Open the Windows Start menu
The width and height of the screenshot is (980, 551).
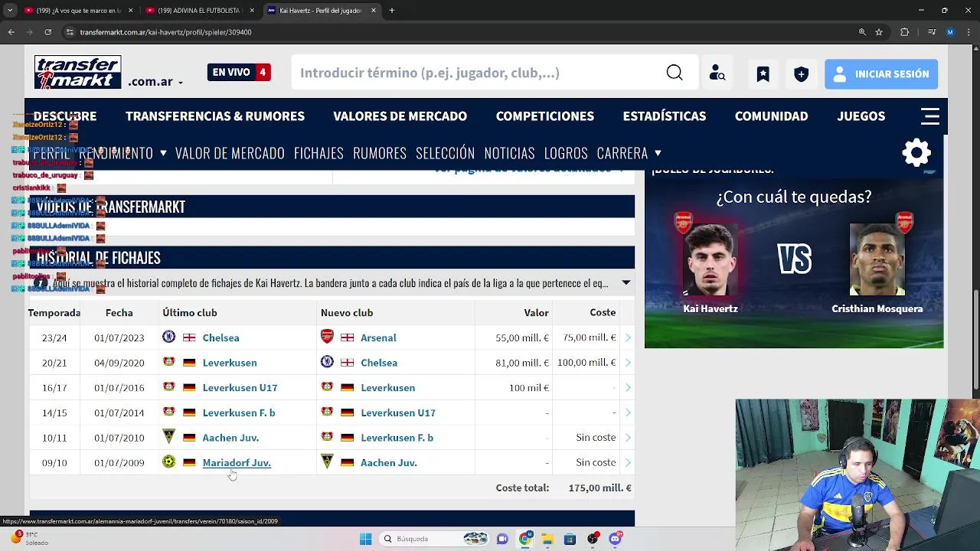pyautogui.click(x=365, y=539)
